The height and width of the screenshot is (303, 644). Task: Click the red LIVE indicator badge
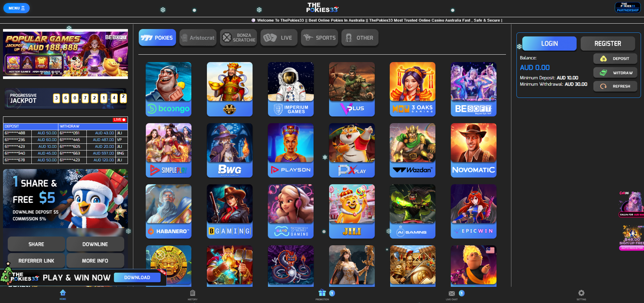pyautogui.click(x=120, y=120)
